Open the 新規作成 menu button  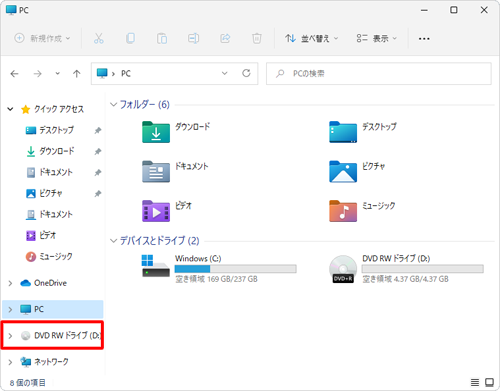pyautogui.click(x=42, y=38)
